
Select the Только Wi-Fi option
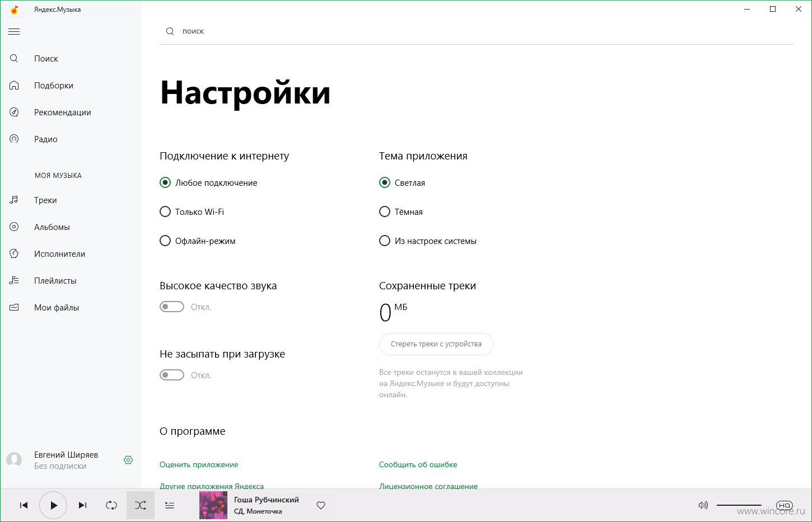coord(192,211)
